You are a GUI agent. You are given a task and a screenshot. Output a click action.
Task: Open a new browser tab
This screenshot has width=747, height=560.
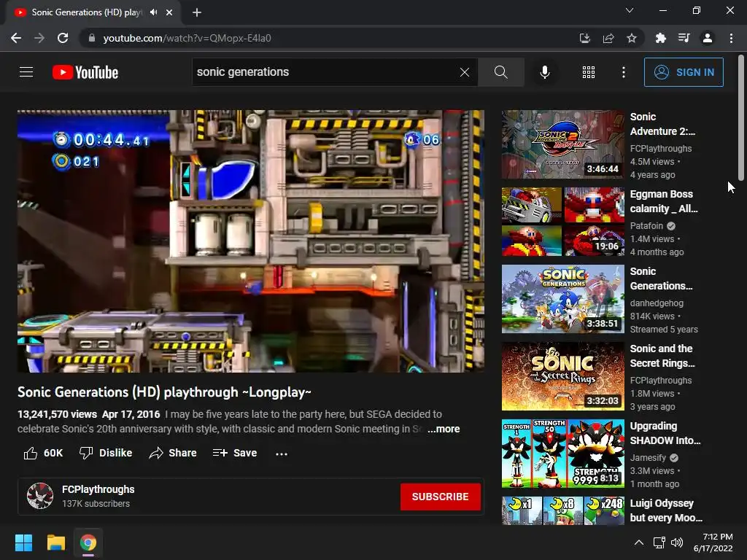click(x=197, y=12)
